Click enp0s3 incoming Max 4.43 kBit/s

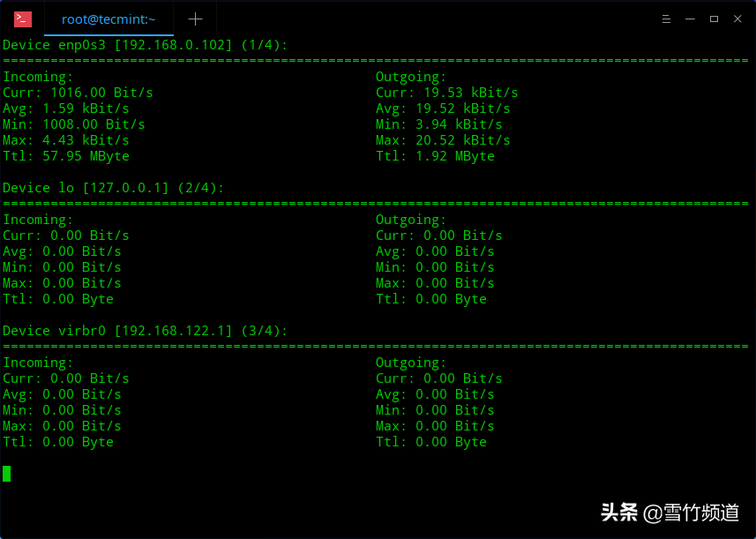tap(66, 140)
